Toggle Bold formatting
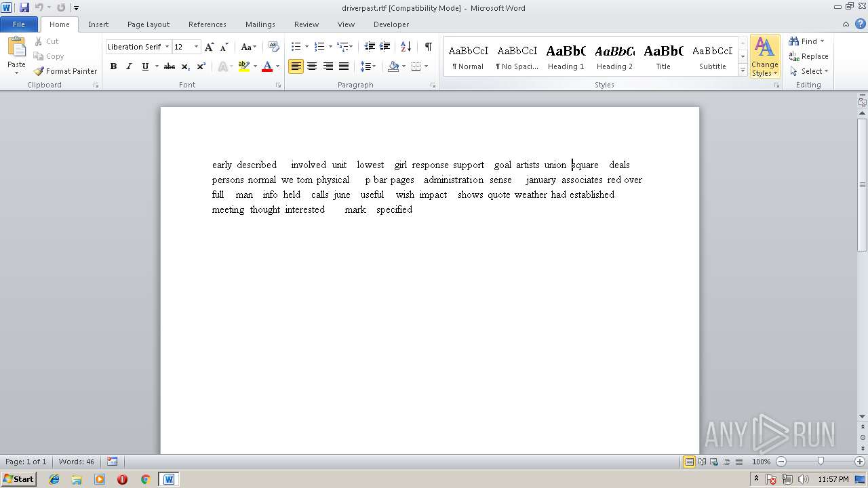868x488 pixels. point(113,66)
